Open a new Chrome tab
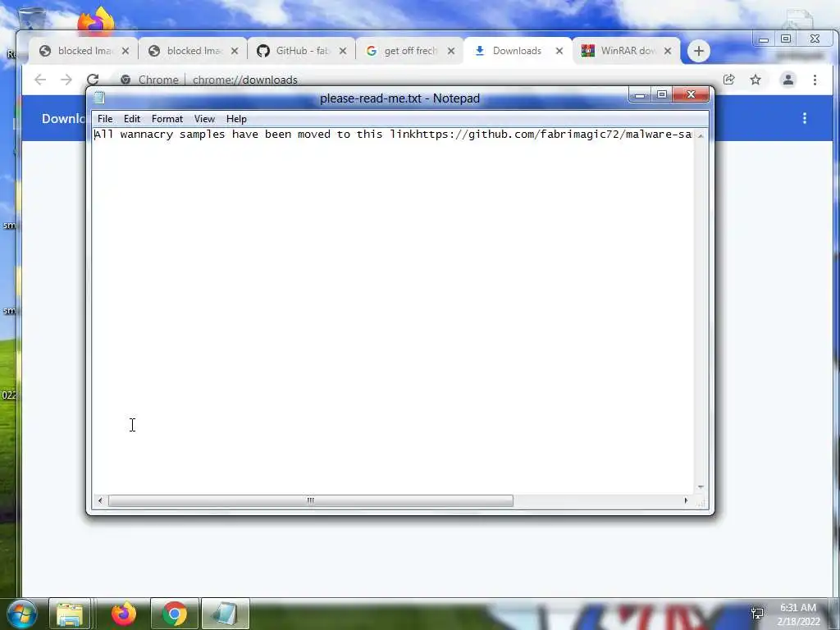Screen dimensions: 840x630 click(699, 51)
